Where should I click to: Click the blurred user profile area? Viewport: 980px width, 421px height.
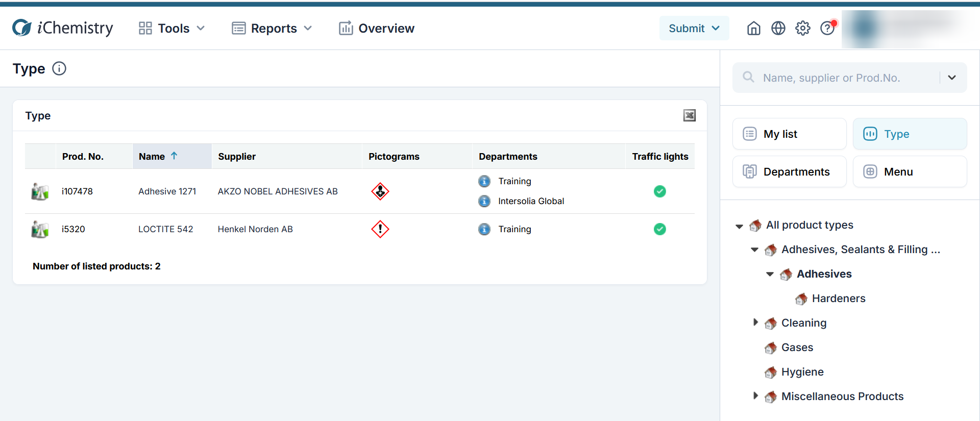tap(911, 29)
